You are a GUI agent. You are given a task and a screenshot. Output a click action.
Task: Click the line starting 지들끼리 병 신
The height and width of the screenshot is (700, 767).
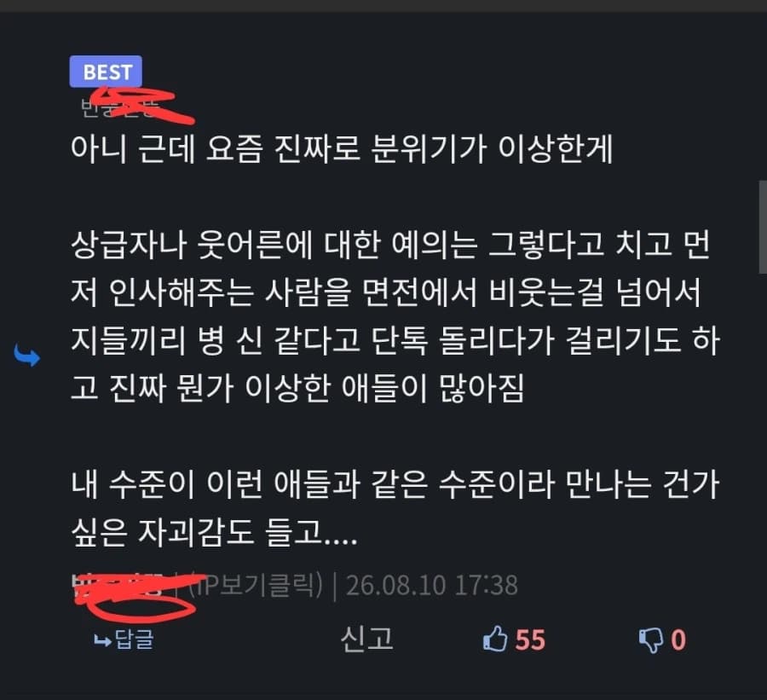(395, 339)
